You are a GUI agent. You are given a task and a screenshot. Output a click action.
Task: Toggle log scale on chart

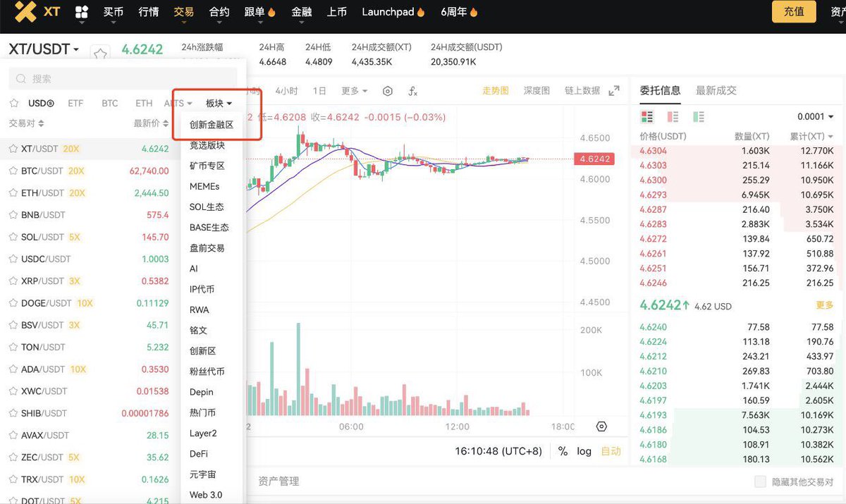584,451
